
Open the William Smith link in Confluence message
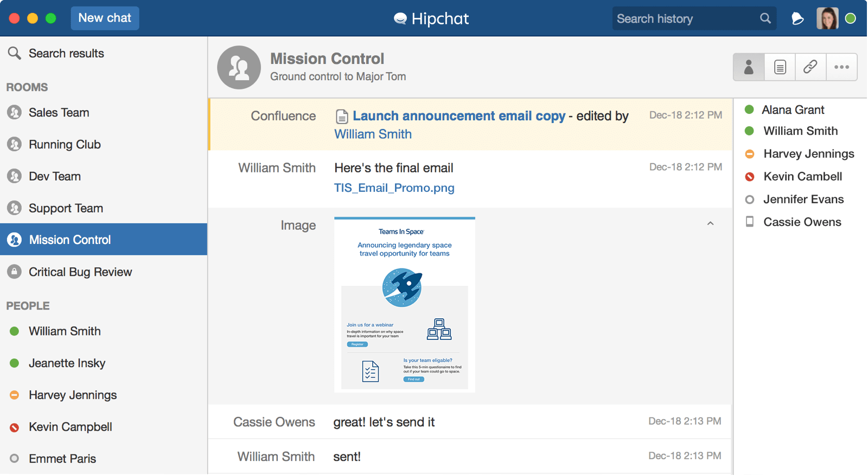point(373,134)
